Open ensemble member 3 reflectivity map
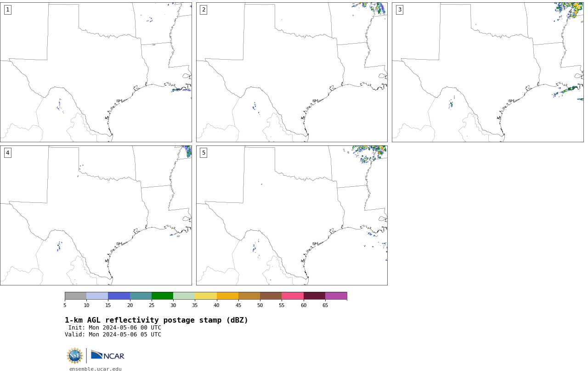Image resolution: width=588 pixels, height=374 pixels. coord(488,72)
